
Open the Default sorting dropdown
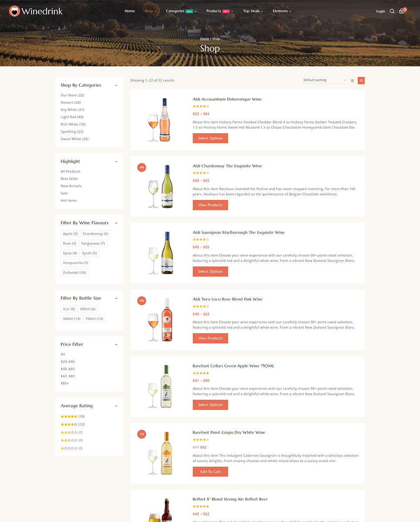click(x=325, y=80)
